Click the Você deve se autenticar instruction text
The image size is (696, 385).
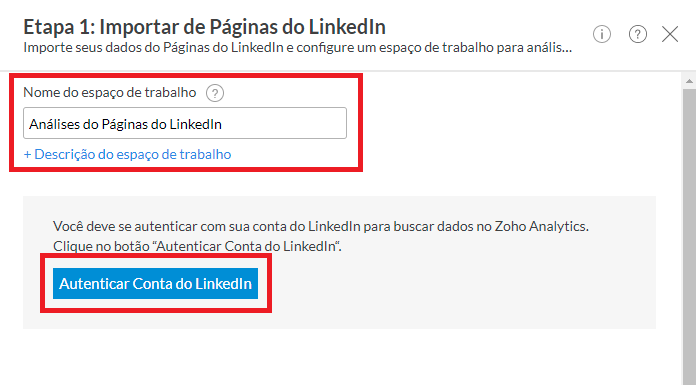click(x=320, y=226)
